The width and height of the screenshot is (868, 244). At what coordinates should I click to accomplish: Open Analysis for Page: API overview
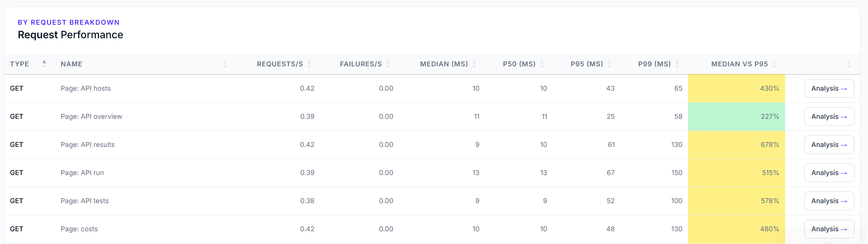pos(829,117)
